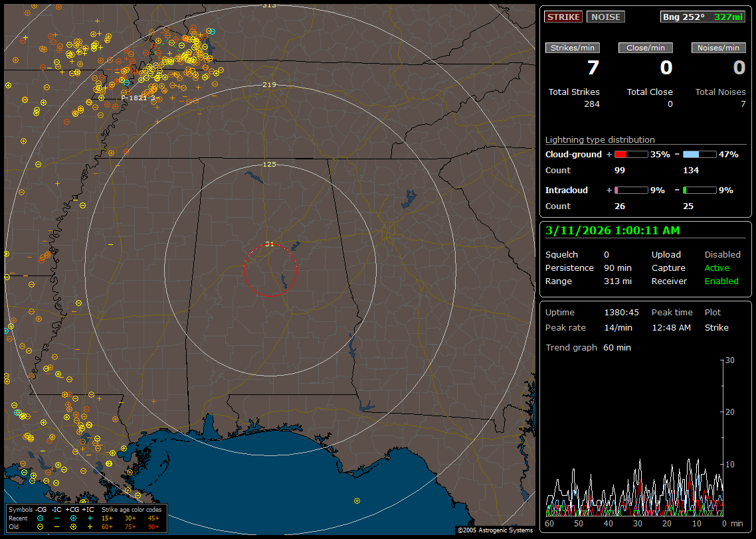Click the recent +IC cyan plus symbol
The height and width of the screenshot is (539, 756).
pos(90,518)
